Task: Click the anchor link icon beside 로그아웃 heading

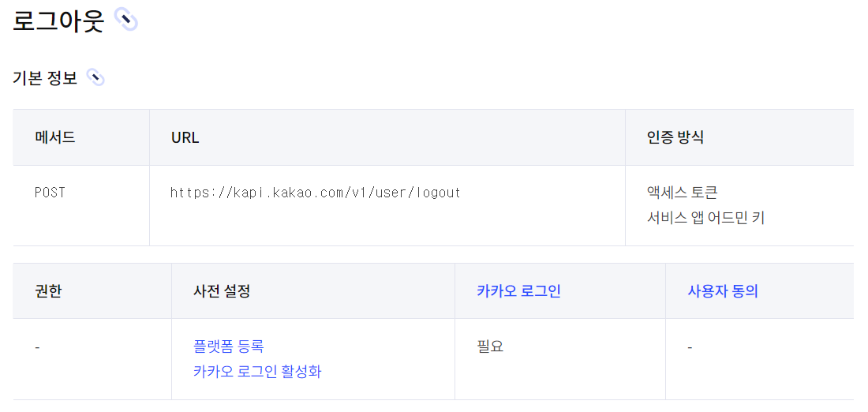Action: (126, 21)
